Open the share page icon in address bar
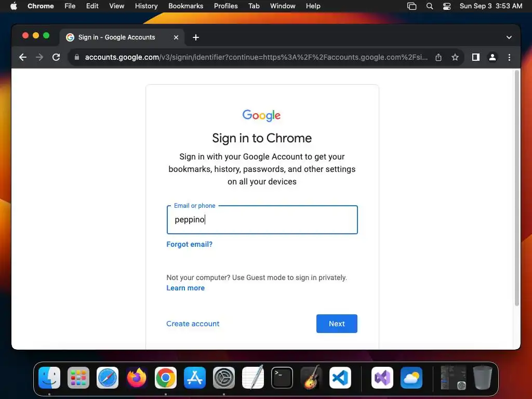Screen dimensions: 532x399 tap(438, 57)
